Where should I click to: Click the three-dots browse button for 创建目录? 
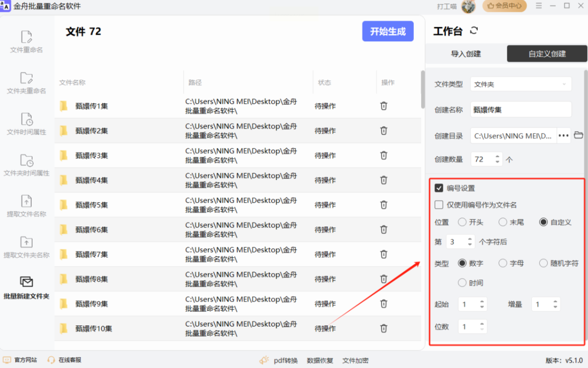tap(563, 135)
